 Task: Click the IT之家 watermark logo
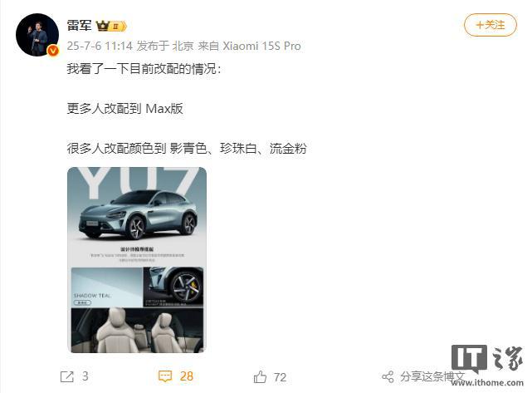point(487,359)
